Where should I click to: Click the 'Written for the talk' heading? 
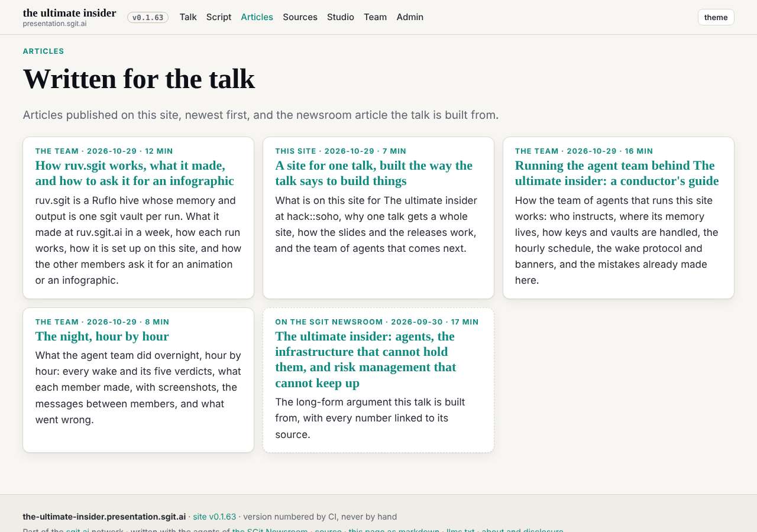click(x=139, y=79)
